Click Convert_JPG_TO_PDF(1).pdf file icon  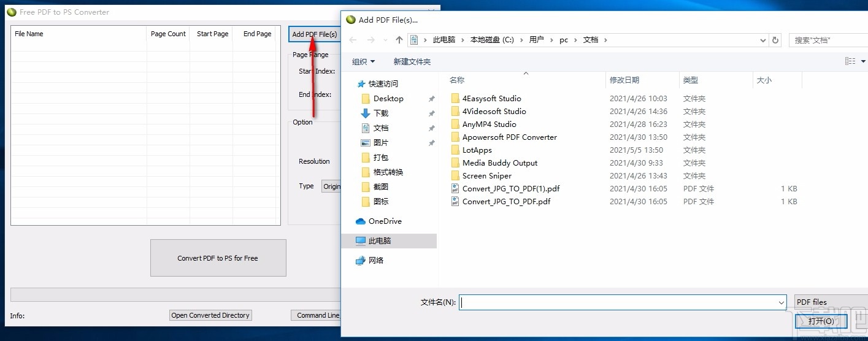click(x=455, y=188)
